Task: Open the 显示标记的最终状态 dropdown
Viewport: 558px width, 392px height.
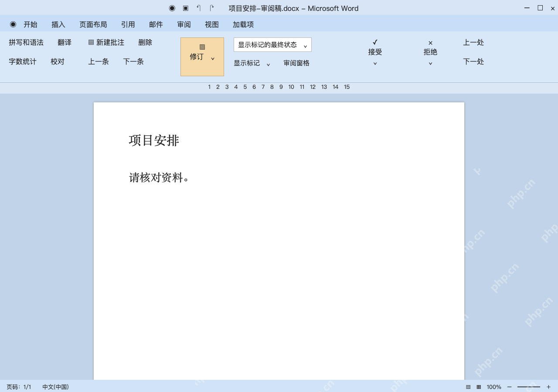Action: pos(272,44)
